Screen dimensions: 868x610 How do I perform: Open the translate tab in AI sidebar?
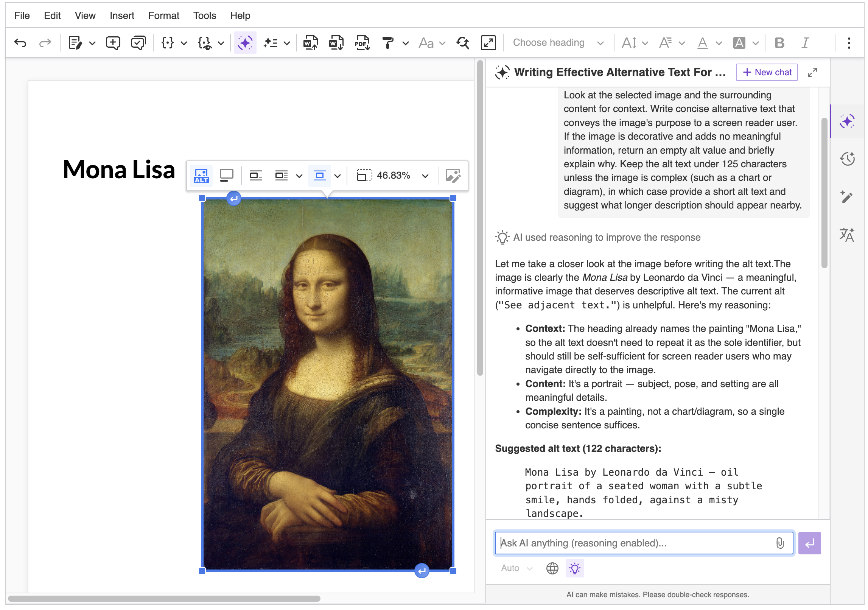tap(847, 235)
